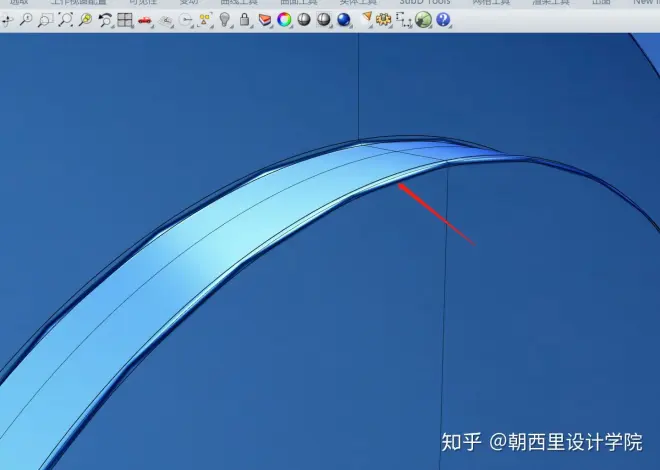Choose the Zoom Window tool
Screen dimensions: 660x470
pos(45,20)
